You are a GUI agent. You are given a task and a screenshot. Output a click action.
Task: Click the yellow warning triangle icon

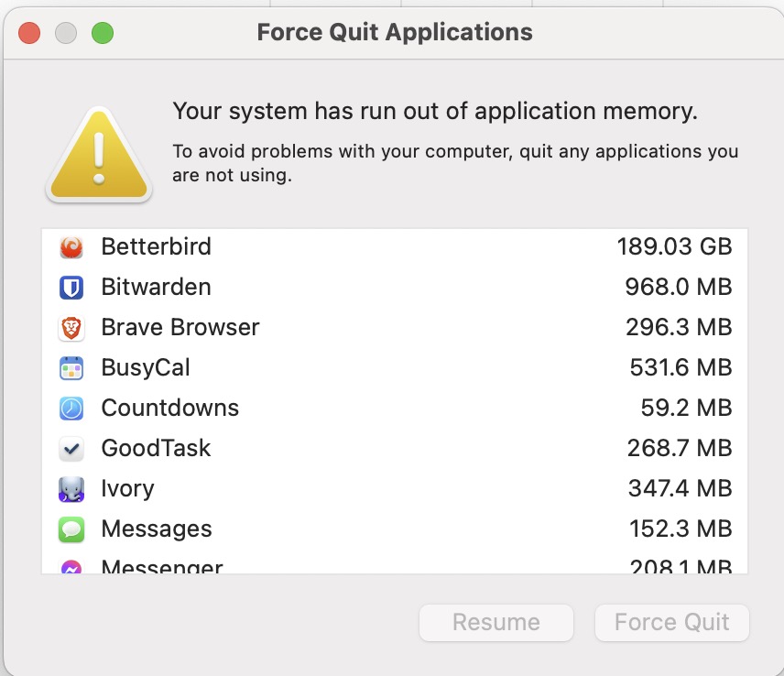[99, 154]
